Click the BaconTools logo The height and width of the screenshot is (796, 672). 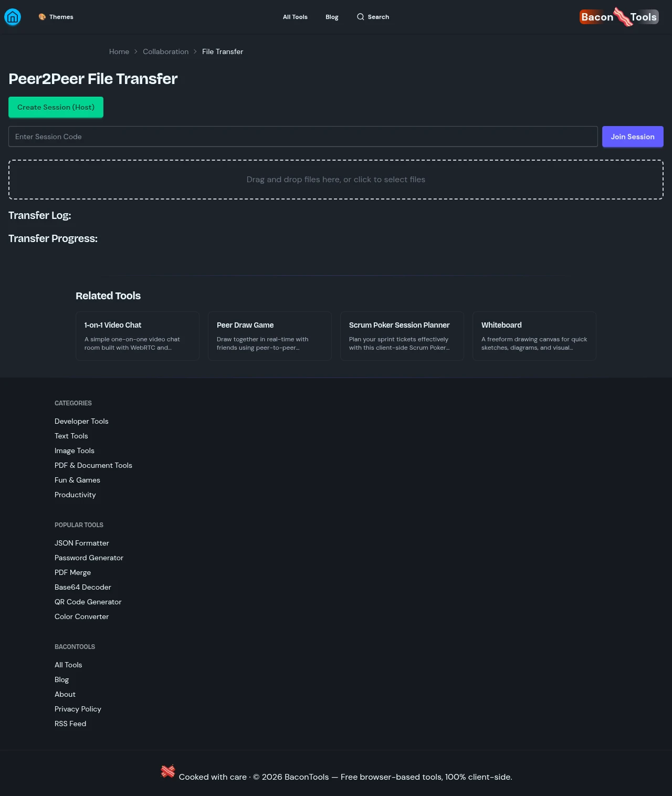pyautogui.click(x=618, y=17)
